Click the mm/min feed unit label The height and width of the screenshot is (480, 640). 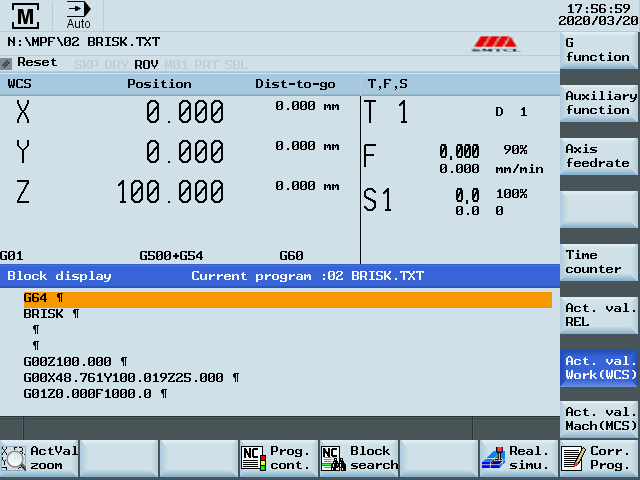click(519, 169)
